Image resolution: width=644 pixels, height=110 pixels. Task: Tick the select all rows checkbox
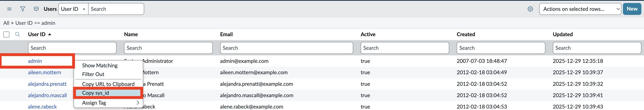tap(7, 34)
